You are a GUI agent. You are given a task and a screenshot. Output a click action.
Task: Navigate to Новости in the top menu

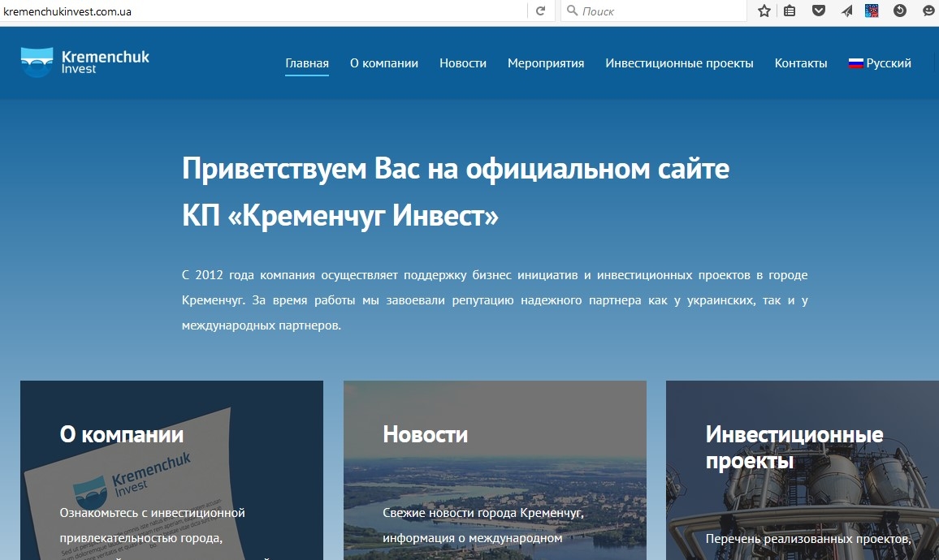[x=463, y=63]
